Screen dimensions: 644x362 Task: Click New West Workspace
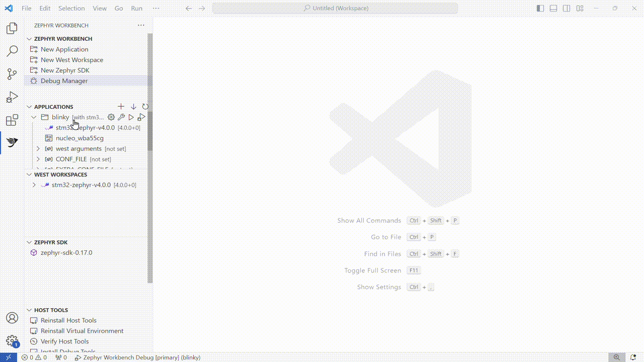pyautogui.click(x=72, y=60)
